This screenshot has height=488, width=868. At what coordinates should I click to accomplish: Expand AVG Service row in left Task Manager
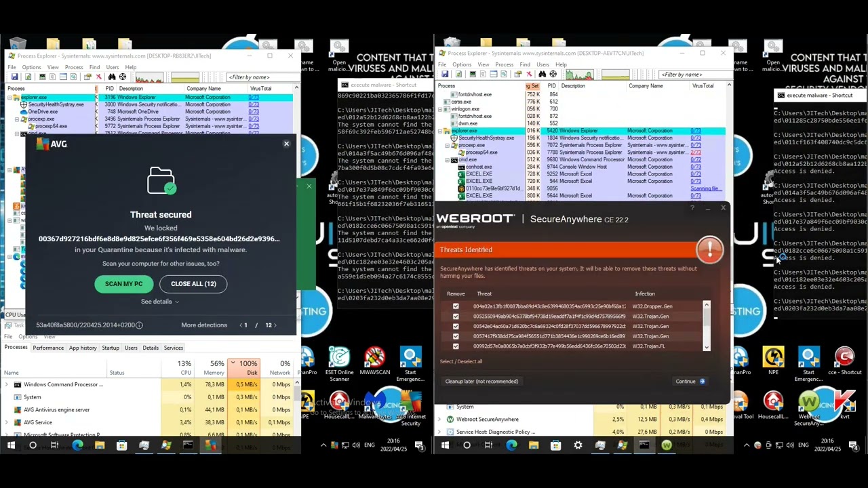[7, 422]
